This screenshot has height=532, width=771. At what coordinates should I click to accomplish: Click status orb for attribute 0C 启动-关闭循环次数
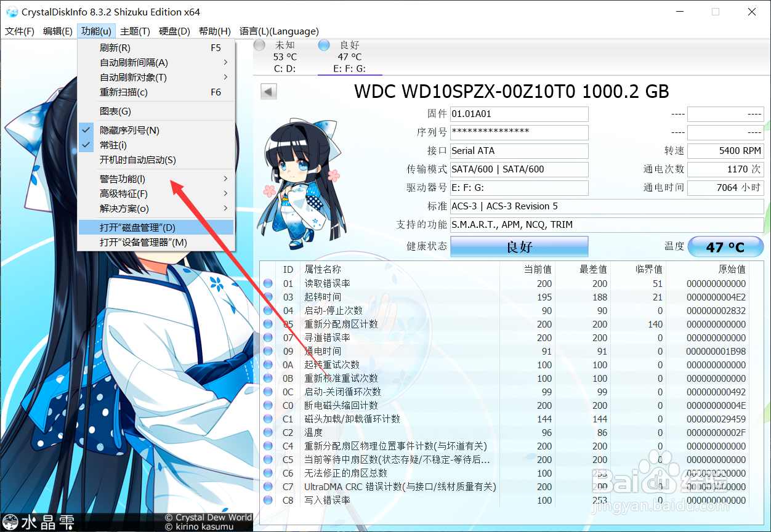[268, 392]
